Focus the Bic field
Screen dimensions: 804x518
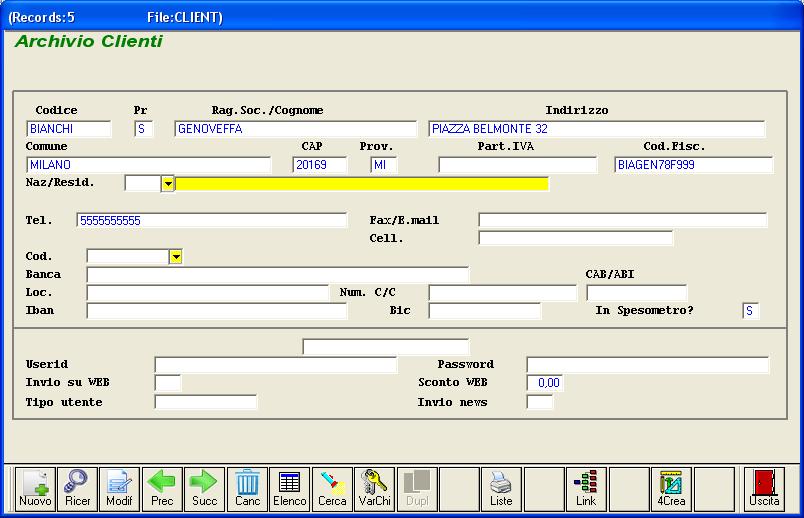click(x=485, y=311)
